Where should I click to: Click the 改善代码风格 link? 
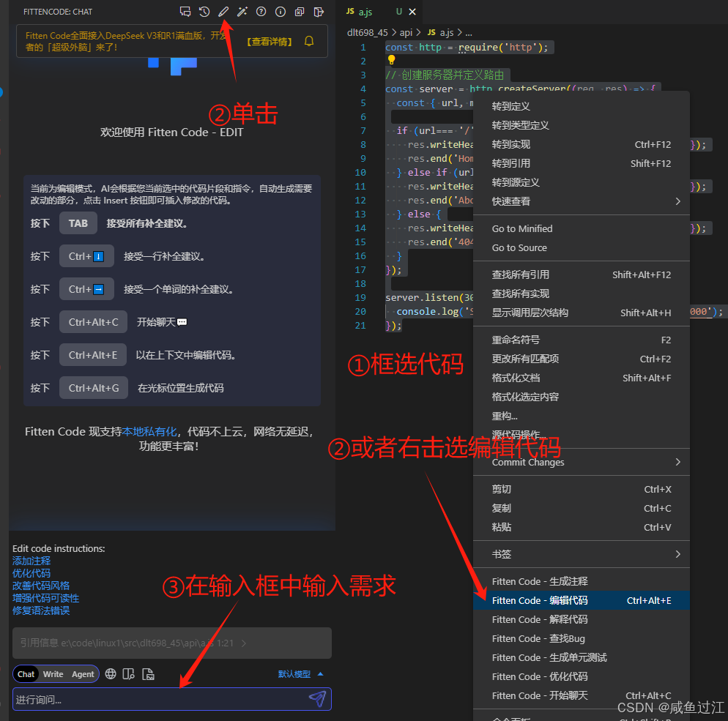pos(41,586)
